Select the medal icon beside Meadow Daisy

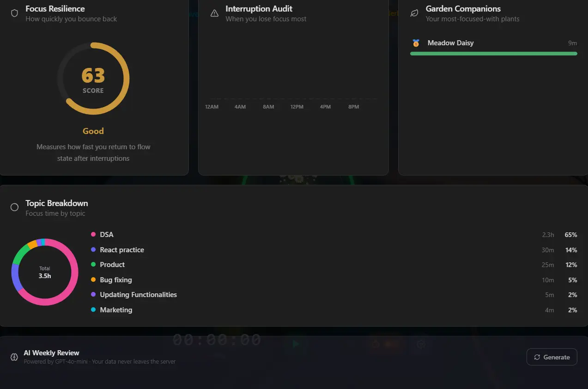[x=415, y=43]
